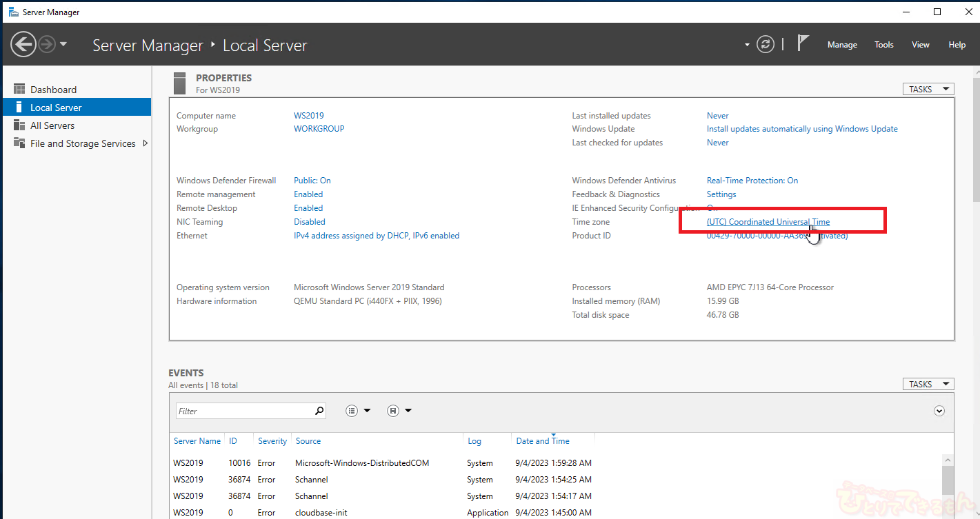Open the Manage menu
The width and height of the screenshot is (980, 519).
click(842, 45)
